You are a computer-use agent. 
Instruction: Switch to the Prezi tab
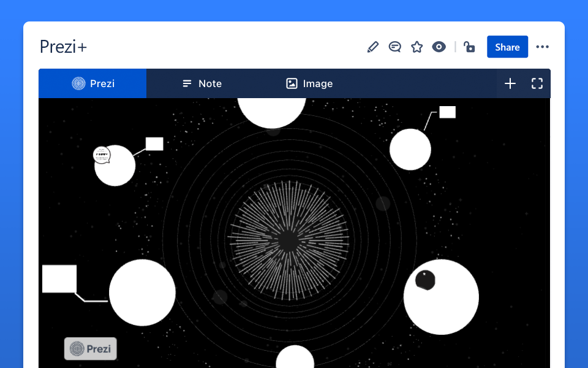(x=92, y=83)
